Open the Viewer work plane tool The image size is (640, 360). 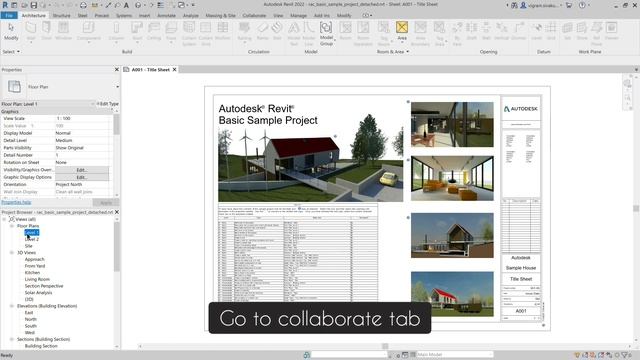point(611,31)
